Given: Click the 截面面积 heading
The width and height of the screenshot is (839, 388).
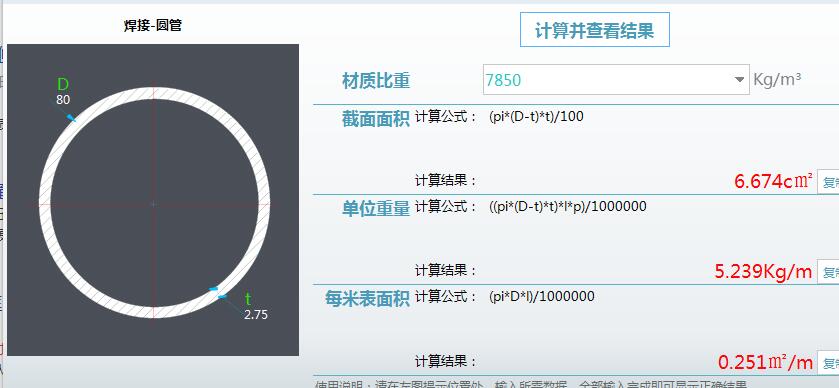Looking at the screenshot, I should 376,119.
